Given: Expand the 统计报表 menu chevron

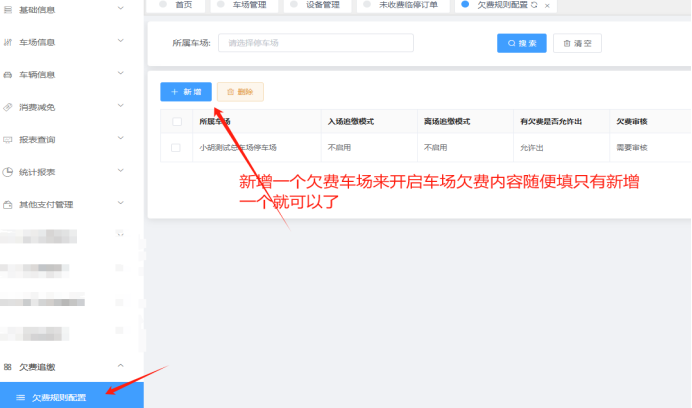Looking at the screenshot, I should click(x=120, y=171).
